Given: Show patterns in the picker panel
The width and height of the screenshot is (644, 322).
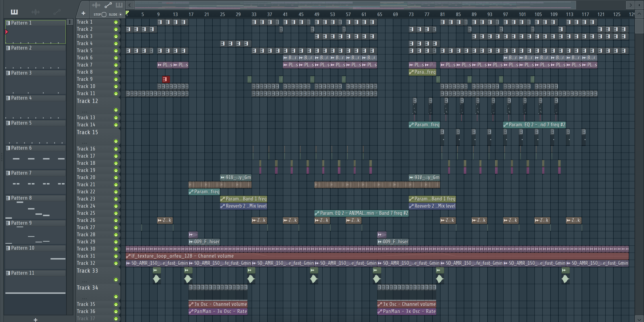Looking at the screenshot, I should pos(14,12).
